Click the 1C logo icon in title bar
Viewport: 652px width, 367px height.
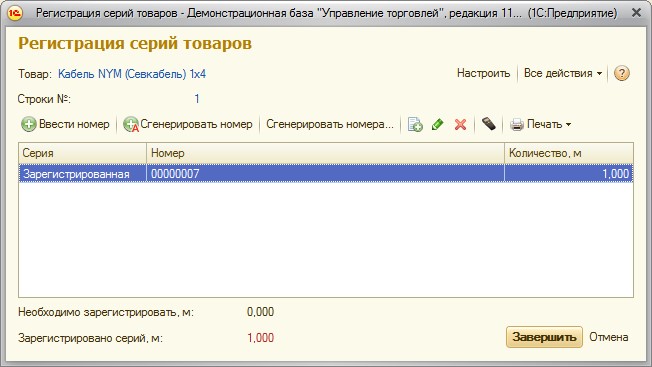point(15,13)
